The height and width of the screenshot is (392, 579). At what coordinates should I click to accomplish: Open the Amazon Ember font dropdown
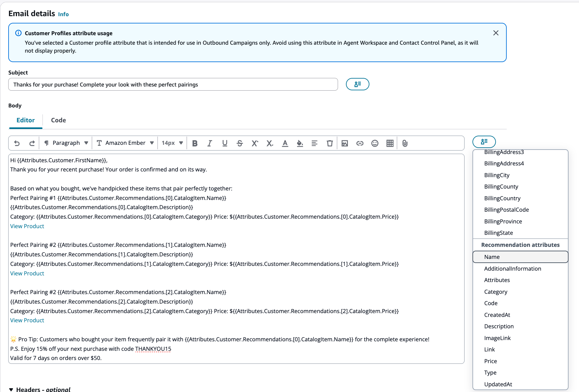(x=125, y=143)
